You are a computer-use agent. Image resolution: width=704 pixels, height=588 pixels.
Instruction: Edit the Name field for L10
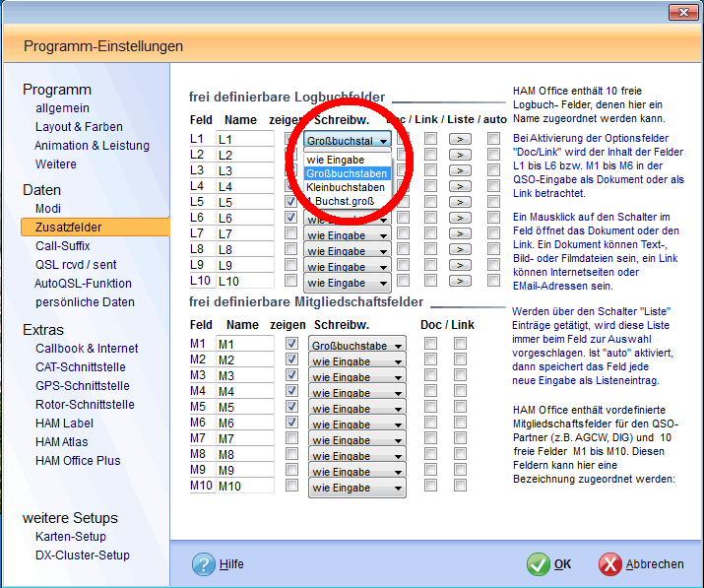tap(245, 281)
